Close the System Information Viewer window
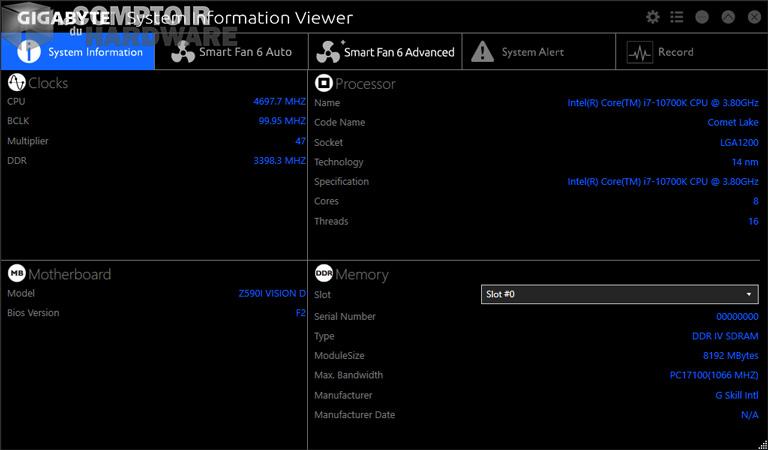This screenshot has height=450, width=768. (x=753, y=17)
